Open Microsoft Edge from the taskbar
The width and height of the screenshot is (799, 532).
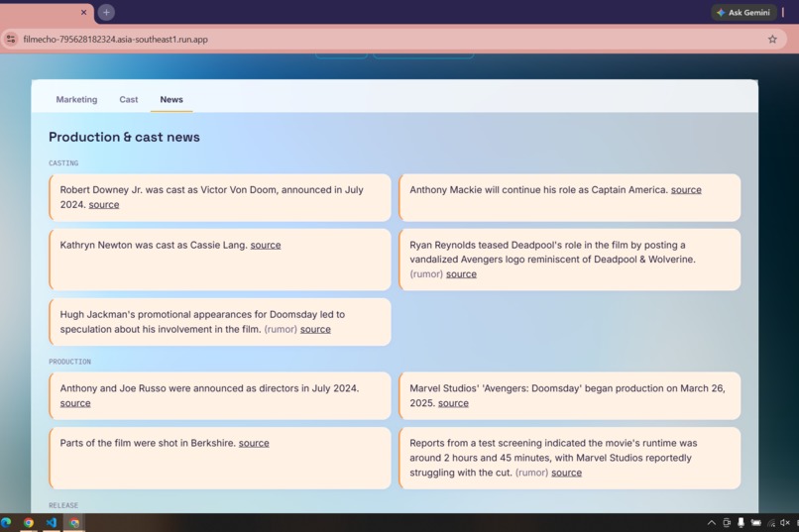[6, 522]
